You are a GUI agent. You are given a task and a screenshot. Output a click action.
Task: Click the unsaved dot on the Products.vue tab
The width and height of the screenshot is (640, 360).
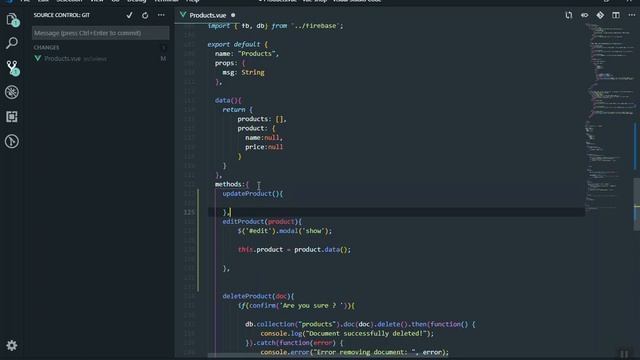click(x=233, y=15)
